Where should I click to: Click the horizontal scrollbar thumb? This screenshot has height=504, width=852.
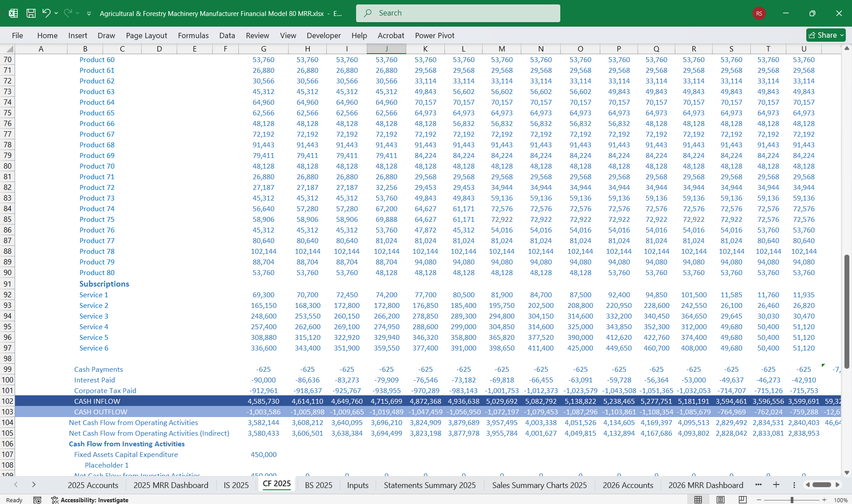click(x=822, y=485)
